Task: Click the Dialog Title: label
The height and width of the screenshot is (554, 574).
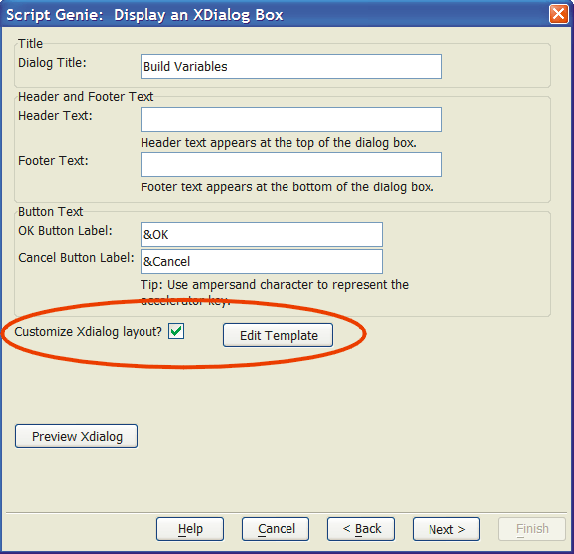Action: point(52,63)
